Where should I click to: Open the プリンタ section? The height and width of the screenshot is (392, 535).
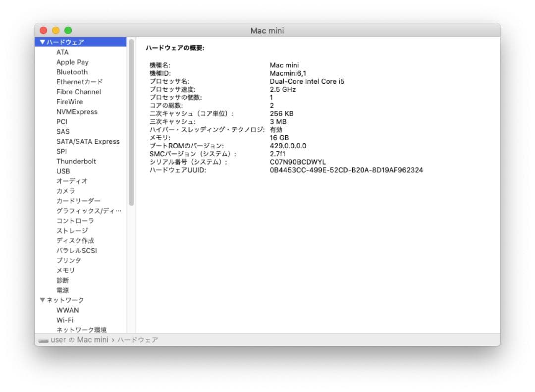(69, 260)
